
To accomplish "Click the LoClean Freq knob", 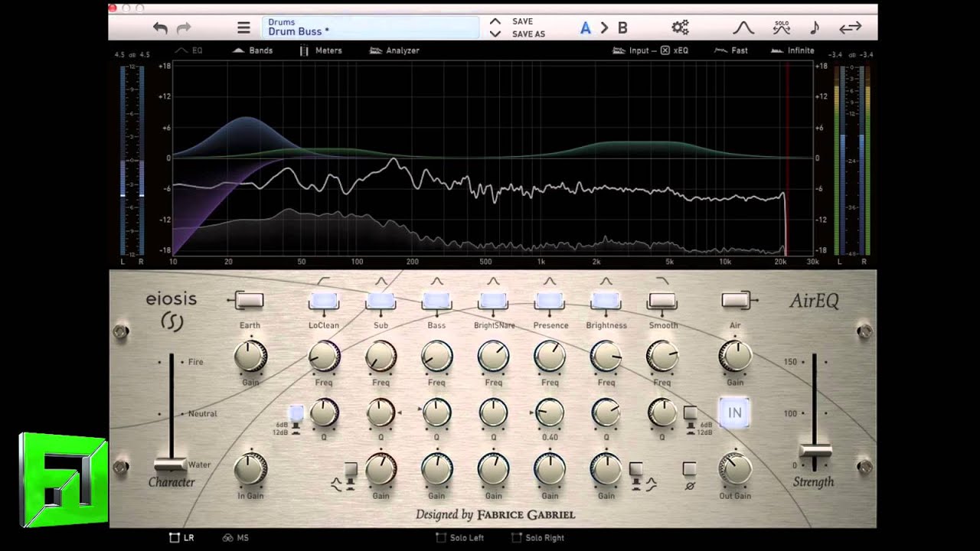I will click(x=324, y=357).
